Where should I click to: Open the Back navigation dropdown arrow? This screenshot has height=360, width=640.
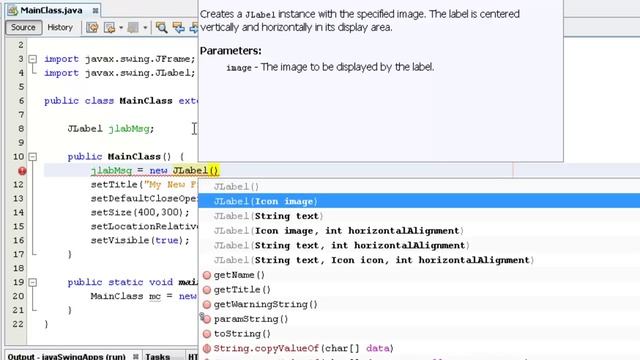[x=121, y=28]
